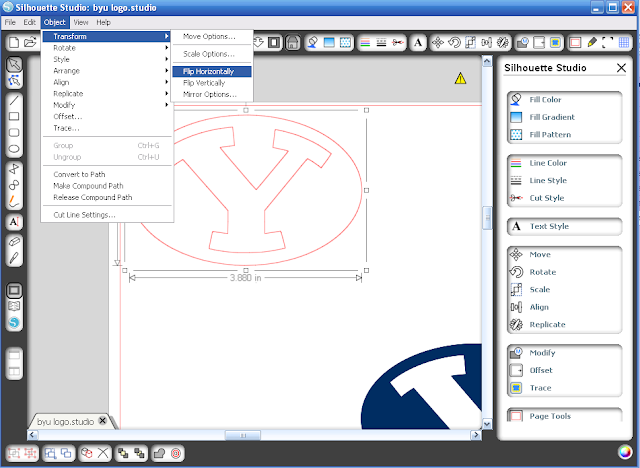The height and width of the screenshot is (468, 640).
Task: Select the Edit Points tool
Action: tap(14, 80)
